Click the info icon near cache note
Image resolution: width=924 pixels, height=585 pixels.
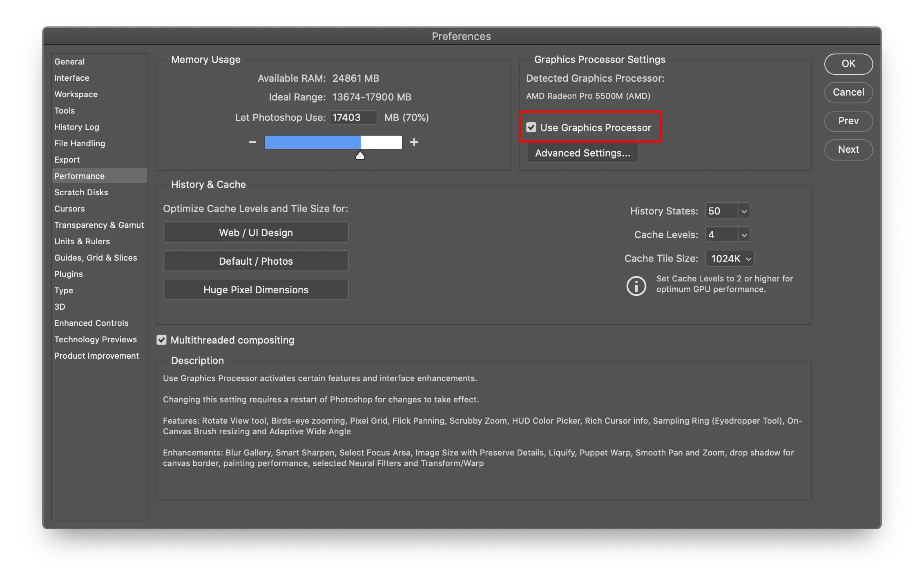[x=636, y=286]
